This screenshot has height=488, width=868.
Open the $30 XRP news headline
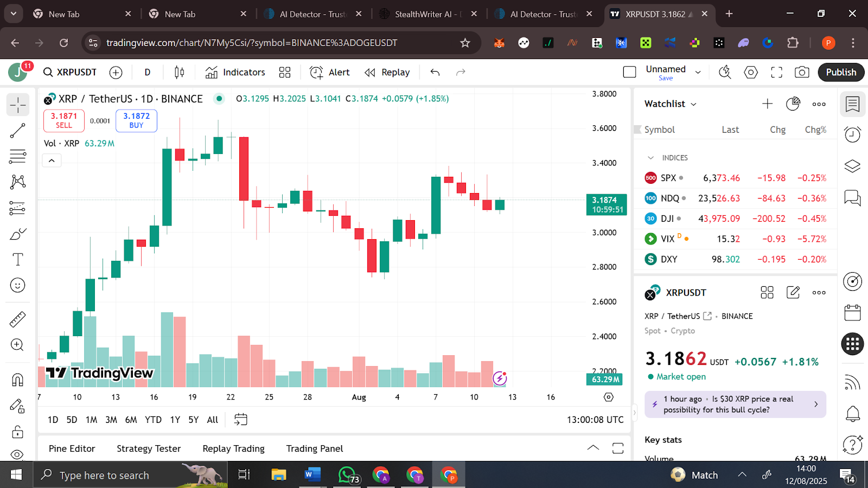735,404
